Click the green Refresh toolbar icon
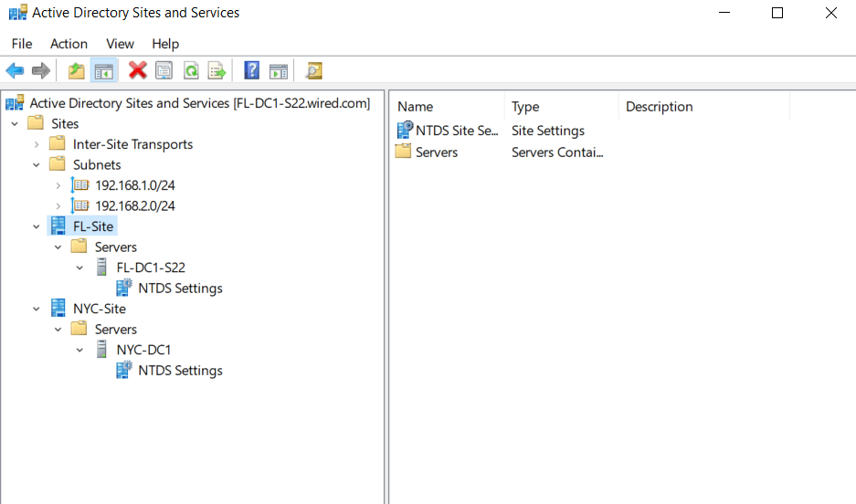 click(191, 70)
